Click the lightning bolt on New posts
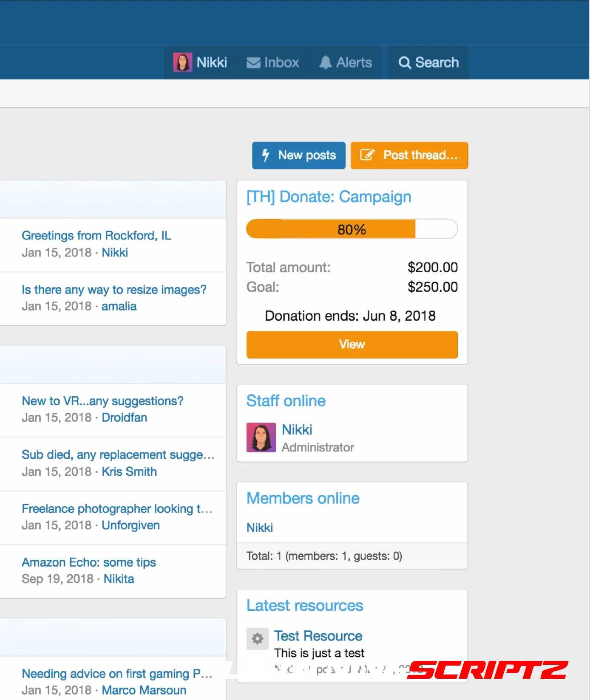This screenshot has height=700, width=590. tap(266, 155)
